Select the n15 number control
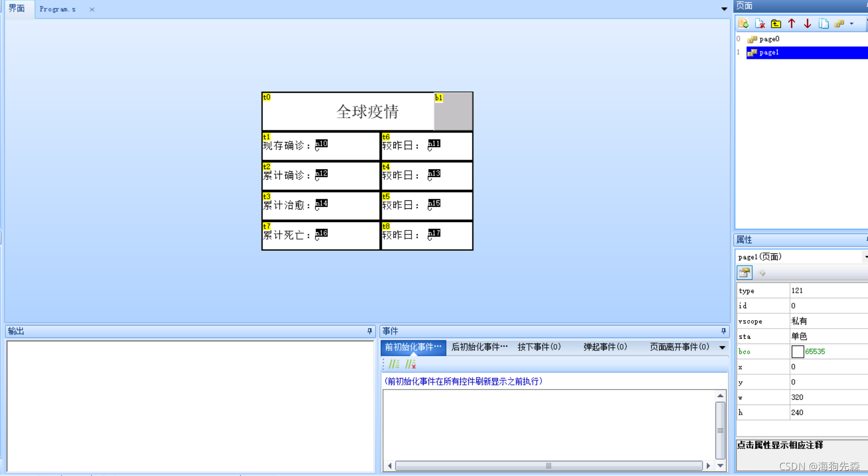Screen dimensions: 868x476 [434, 204]
